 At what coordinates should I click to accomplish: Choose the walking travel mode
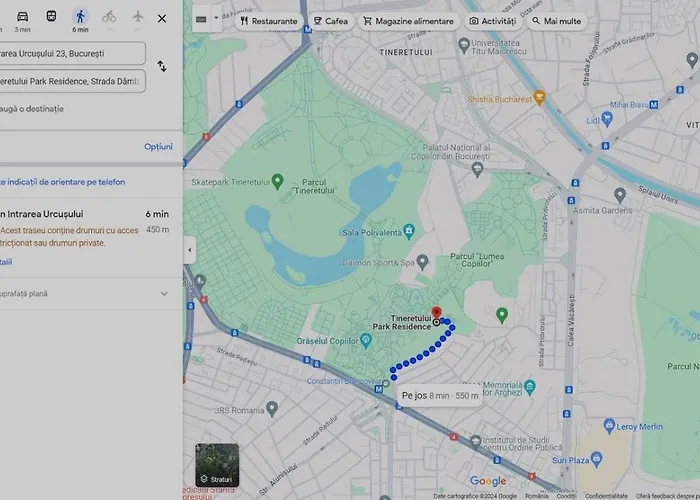tap(80, 17)
